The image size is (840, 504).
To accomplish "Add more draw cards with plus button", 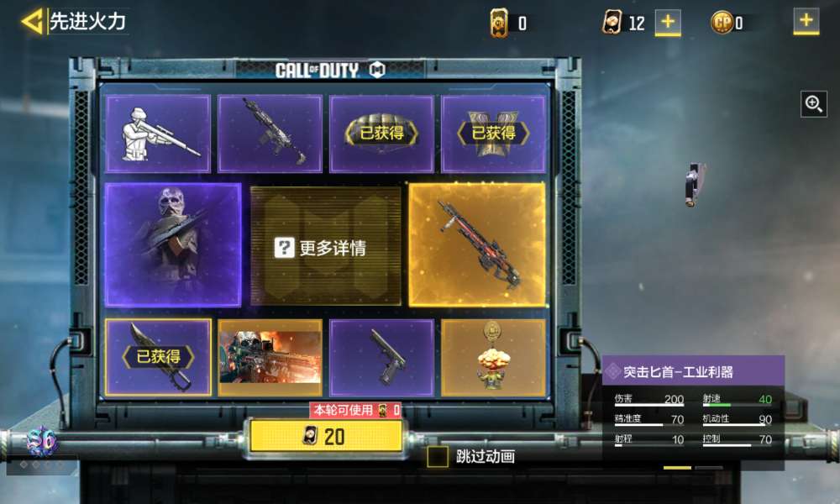I will tap(668, 22).
